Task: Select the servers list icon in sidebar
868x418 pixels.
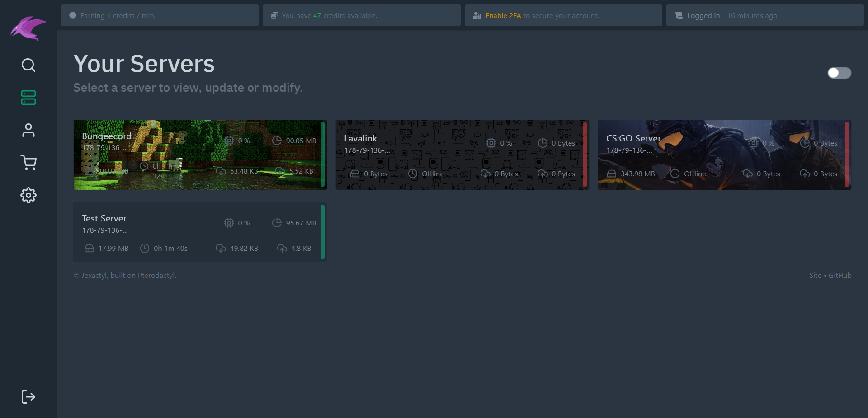Action: [x=28, y=97]
